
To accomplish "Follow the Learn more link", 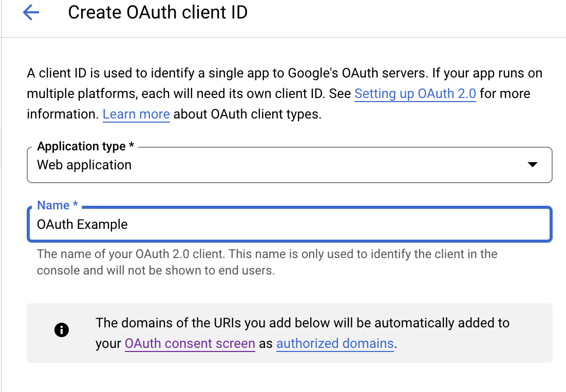I will coord(136,114).
